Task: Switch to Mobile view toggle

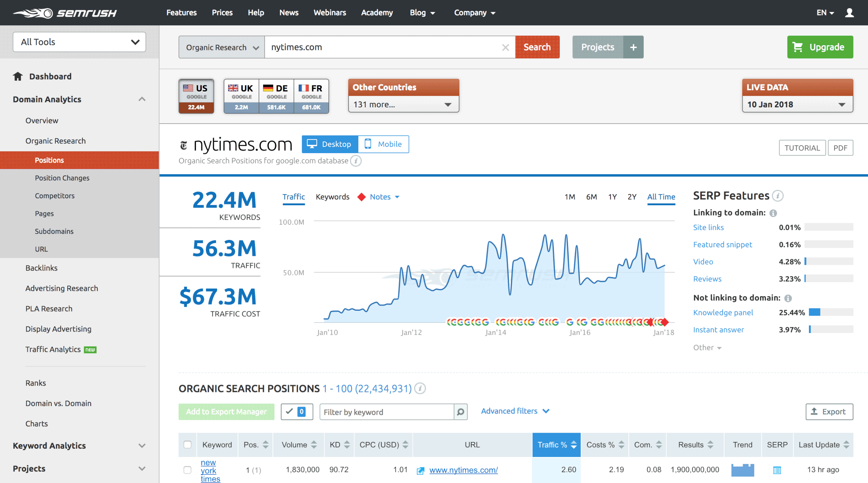Action: (383, 144)
